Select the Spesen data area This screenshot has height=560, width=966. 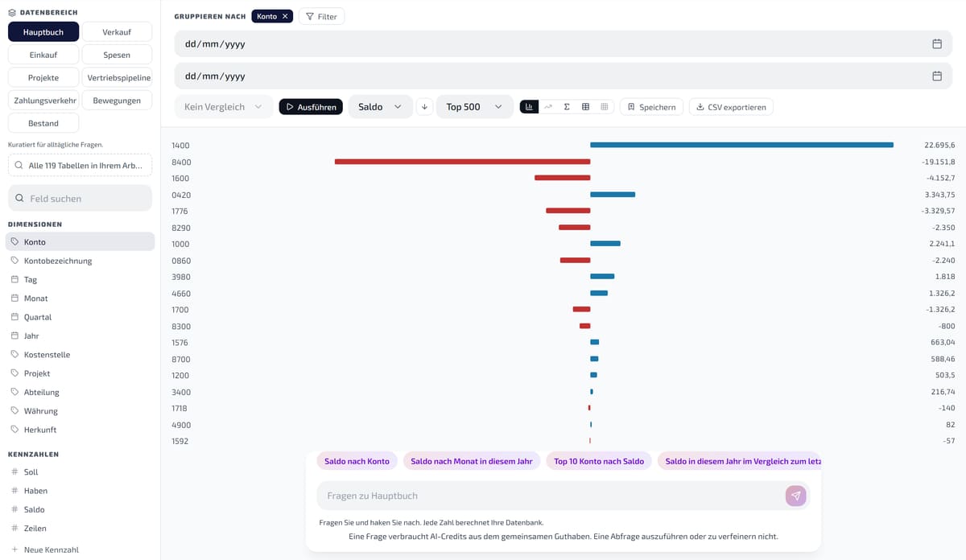coord(117,55)
